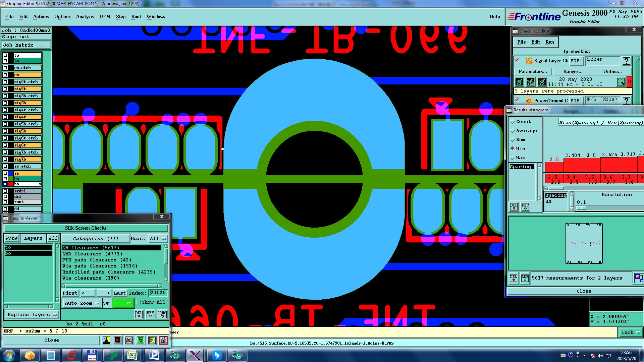Click the yellow report notes icon

152,340
